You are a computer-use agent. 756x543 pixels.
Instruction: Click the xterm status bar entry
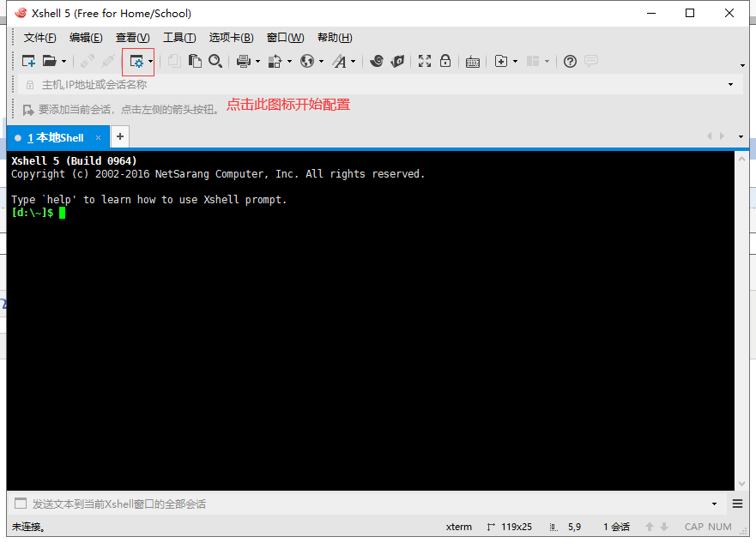tap(458, 527)
